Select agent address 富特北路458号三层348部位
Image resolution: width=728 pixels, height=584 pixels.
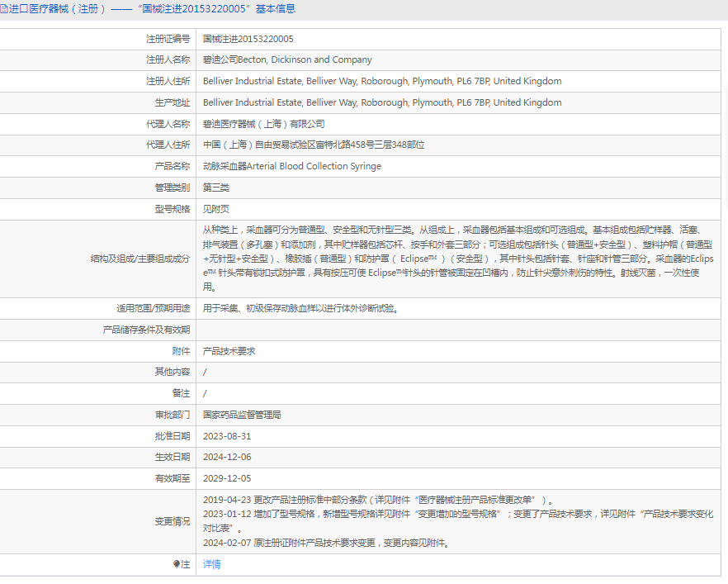tap(314, 145)
